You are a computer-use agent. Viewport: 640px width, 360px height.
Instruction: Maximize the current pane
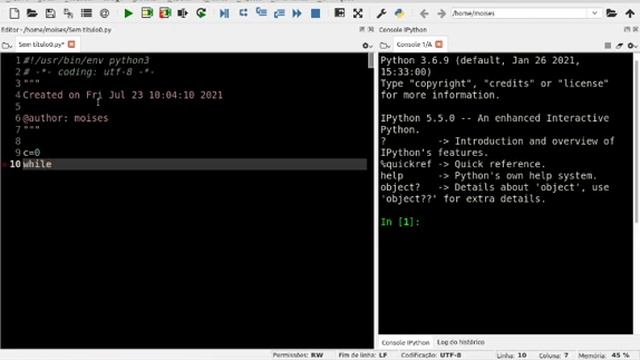[339, 13]
